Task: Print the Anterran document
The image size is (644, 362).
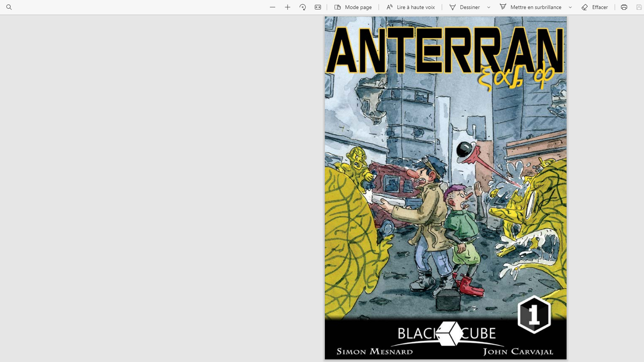Action: [x=624, y=7]
